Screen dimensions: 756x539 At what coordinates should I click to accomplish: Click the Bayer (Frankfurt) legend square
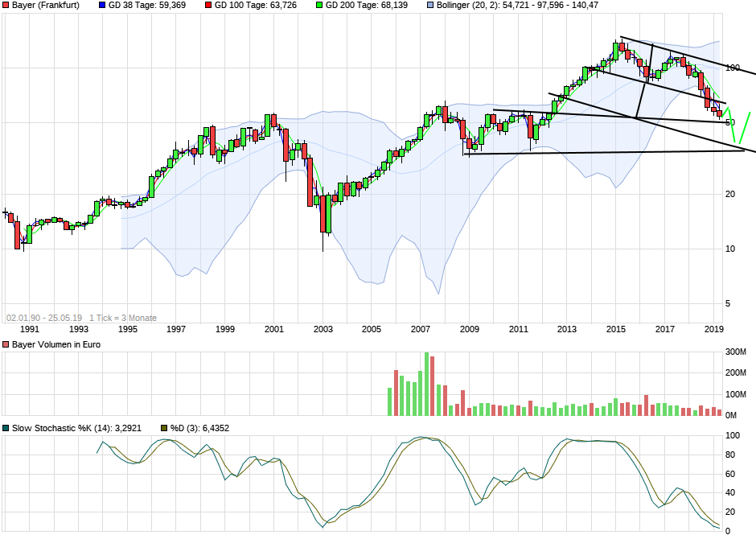(6, 7)
